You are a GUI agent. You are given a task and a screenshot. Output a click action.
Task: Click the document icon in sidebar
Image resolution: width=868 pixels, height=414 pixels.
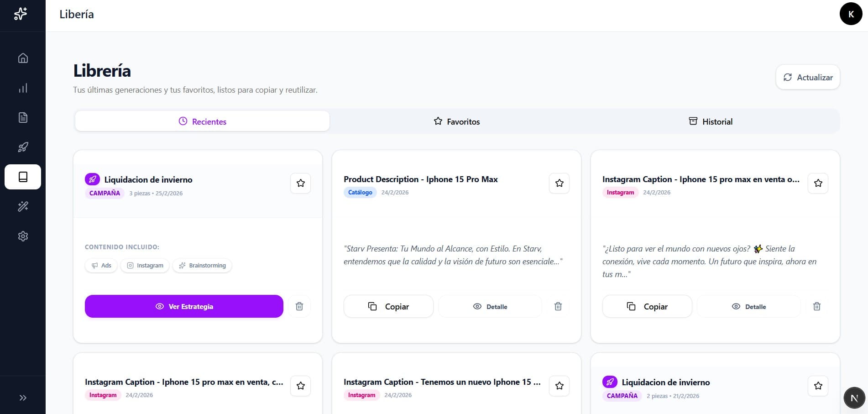pos(23,118)
